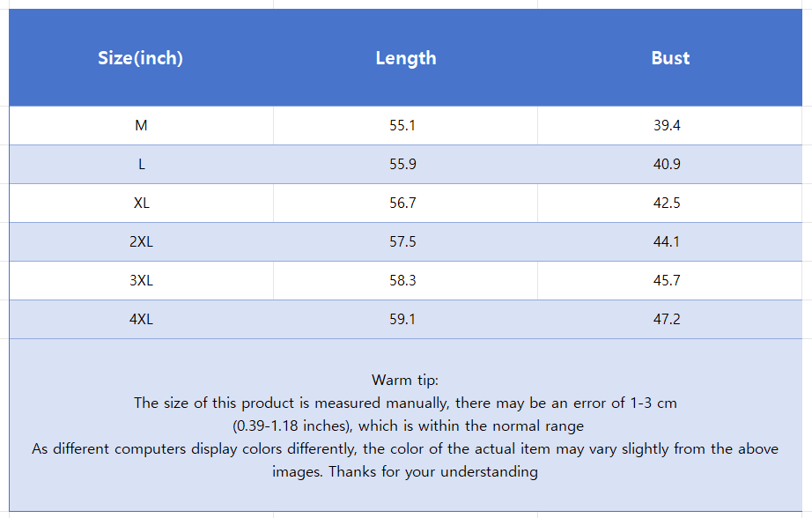
Task: Select the Bust column header
Action: pos(670,58)
